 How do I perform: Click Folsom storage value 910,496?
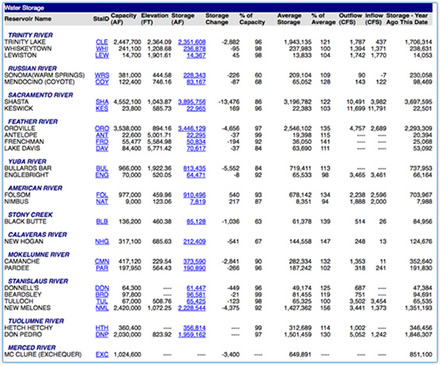(x=194, y=195)
